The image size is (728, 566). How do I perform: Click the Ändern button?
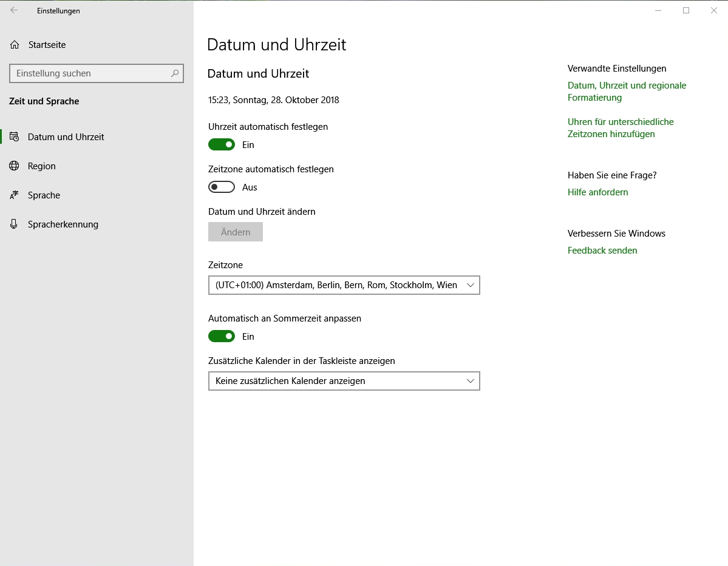236,232
